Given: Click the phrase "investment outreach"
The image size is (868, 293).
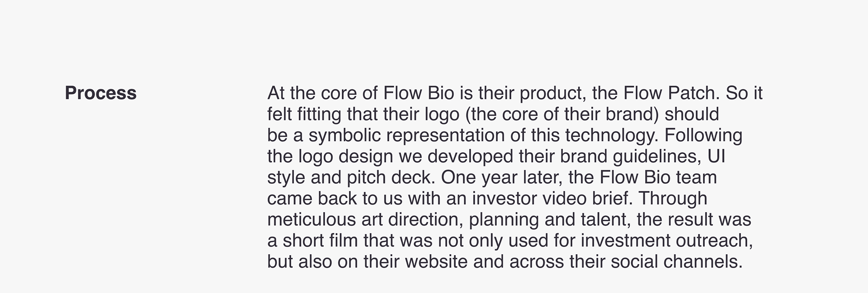Looking at the screenshot, I should click(666, 241).
